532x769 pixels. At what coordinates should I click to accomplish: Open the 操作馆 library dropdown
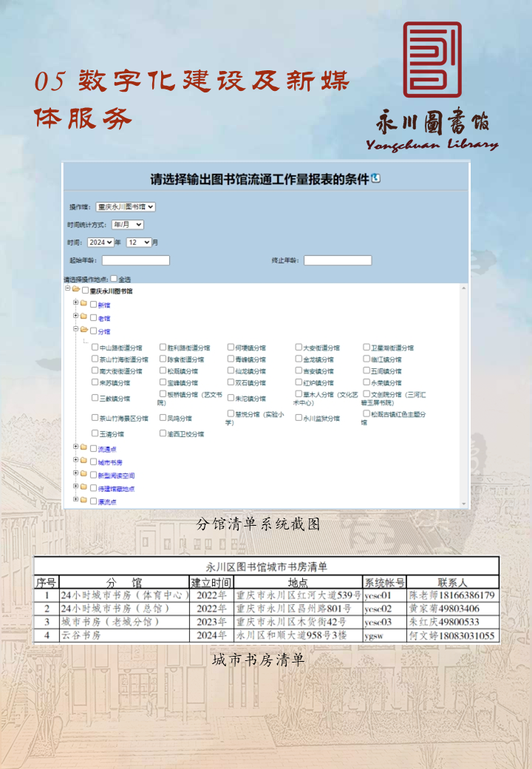point(126,207)
